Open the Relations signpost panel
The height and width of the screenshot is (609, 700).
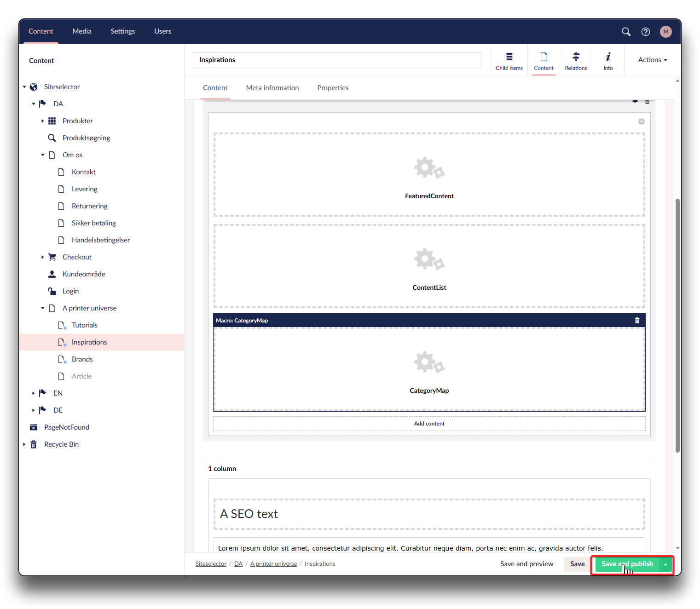576,61
